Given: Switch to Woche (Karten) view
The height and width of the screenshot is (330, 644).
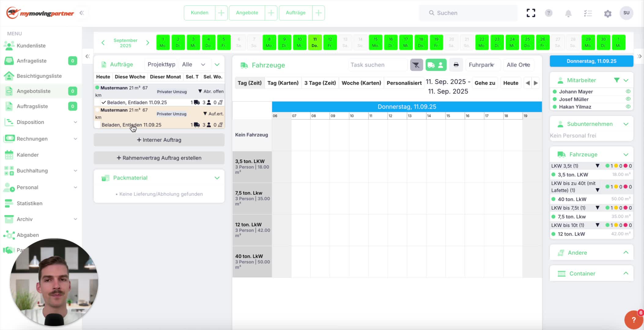Looking at the screenshot, I should [361, 83].
